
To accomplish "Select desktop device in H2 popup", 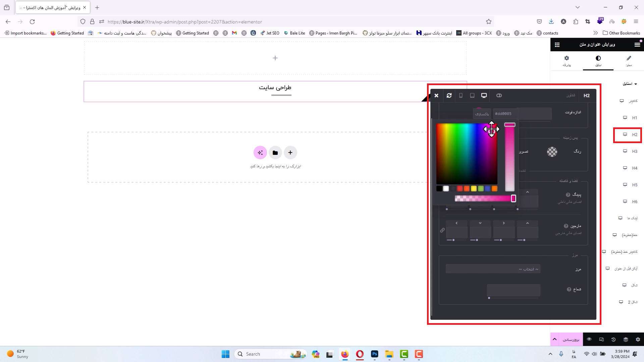I will (x=484, y=96).
